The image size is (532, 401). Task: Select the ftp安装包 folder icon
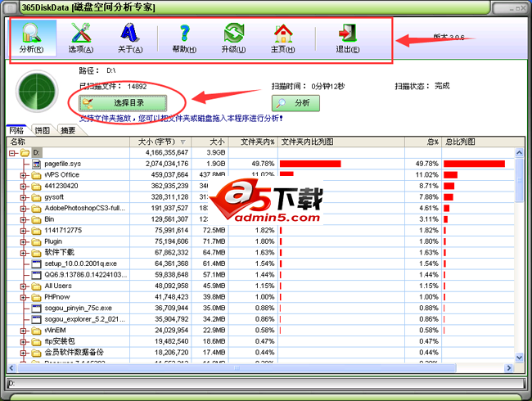click(x=36, y=342)
